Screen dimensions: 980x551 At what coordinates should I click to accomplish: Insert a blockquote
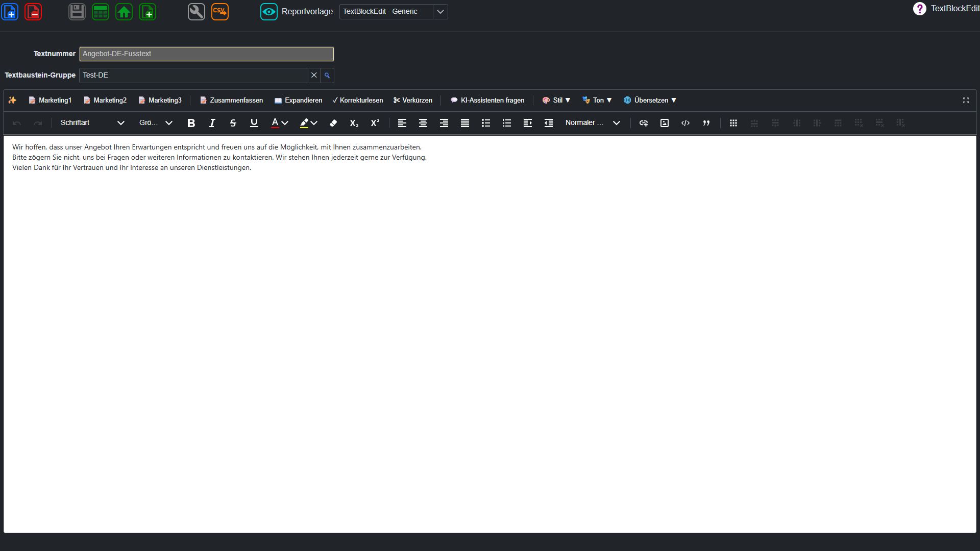point(706,123)
